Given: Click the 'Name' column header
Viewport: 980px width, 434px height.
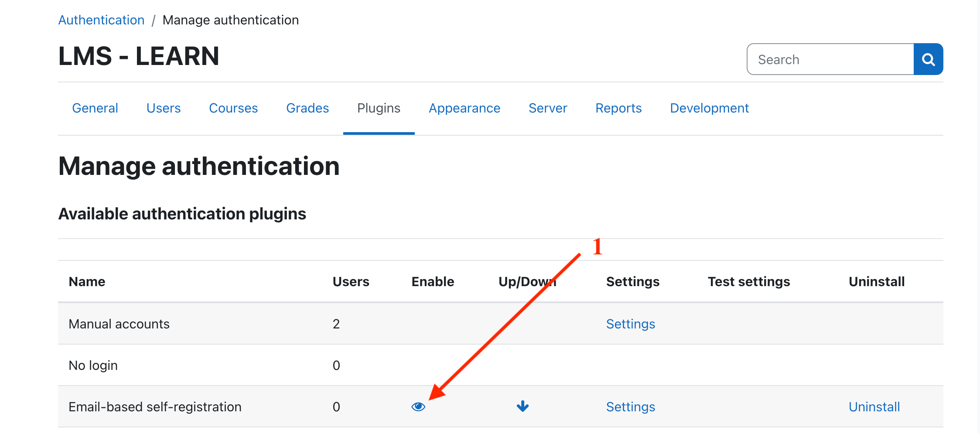Looking at the screenshot, I should (87, 282).
